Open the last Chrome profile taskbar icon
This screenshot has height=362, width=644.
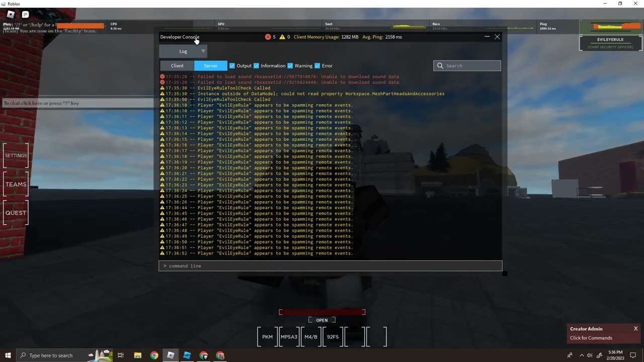[x=220, y=355]
